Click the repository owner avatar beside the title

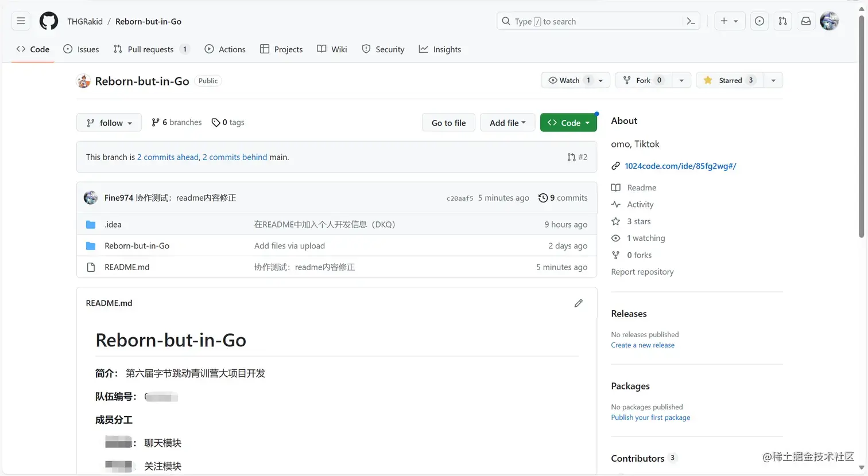coord(84,81)
